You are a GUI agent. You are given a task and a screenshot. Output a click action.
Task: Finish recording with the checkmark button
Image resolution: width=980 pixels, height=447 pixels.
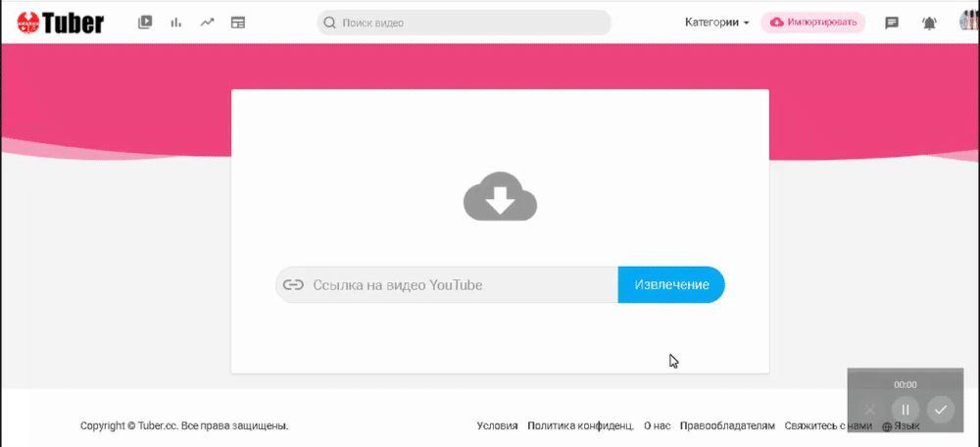coord(940,410)
